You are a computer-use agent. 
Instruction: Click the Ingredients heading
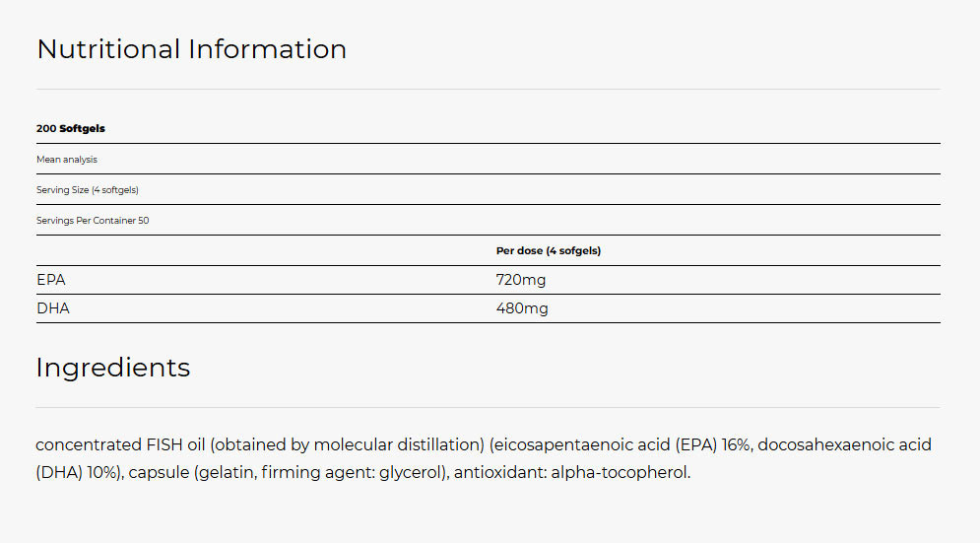pyautogui.click(x=113, y=368)
